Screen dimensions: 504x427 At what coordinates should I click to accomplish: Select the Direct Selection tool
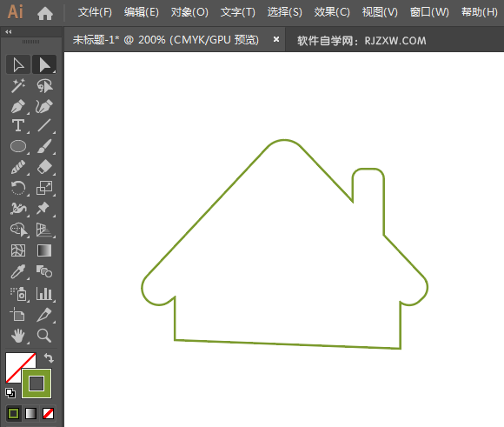point(44,64)
